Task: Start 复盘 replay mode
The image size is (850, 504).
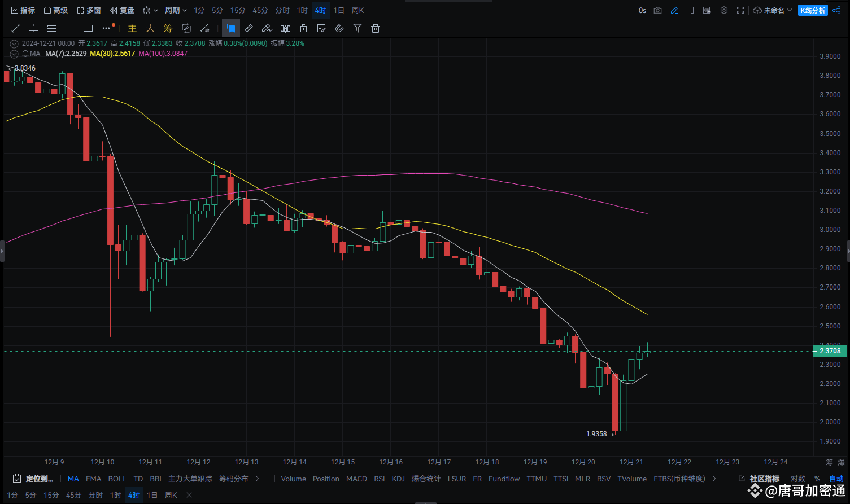Action: [x=122, y=10]
